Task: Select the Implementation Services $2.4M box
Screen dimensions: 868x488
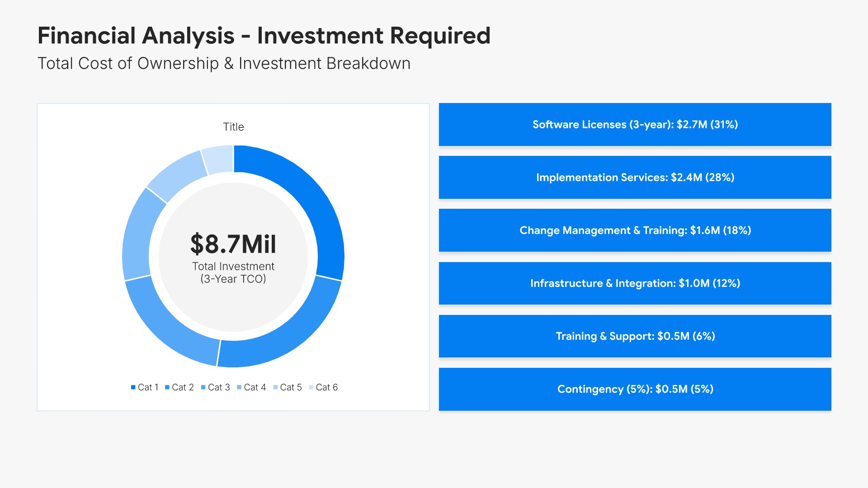Action: point(635,177)
